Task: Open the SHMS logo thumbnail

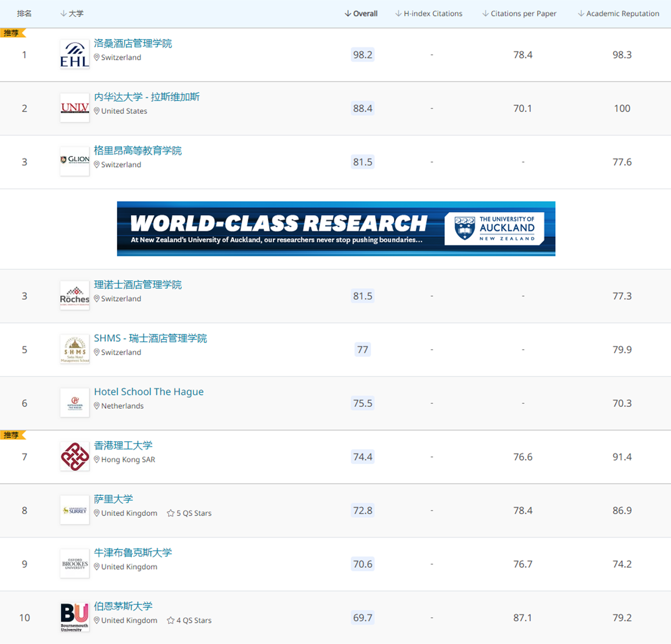Action: [75, 349]
